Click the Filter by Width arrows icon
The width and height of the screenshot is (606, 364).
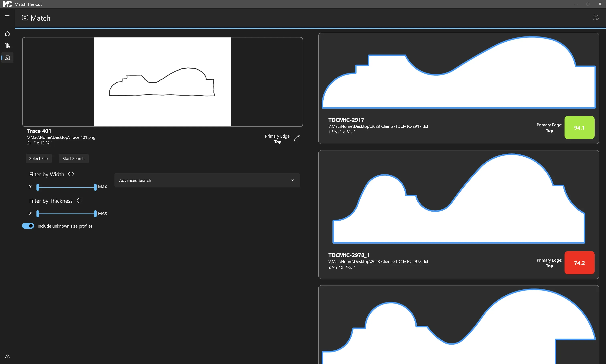[x=71, y=174]
